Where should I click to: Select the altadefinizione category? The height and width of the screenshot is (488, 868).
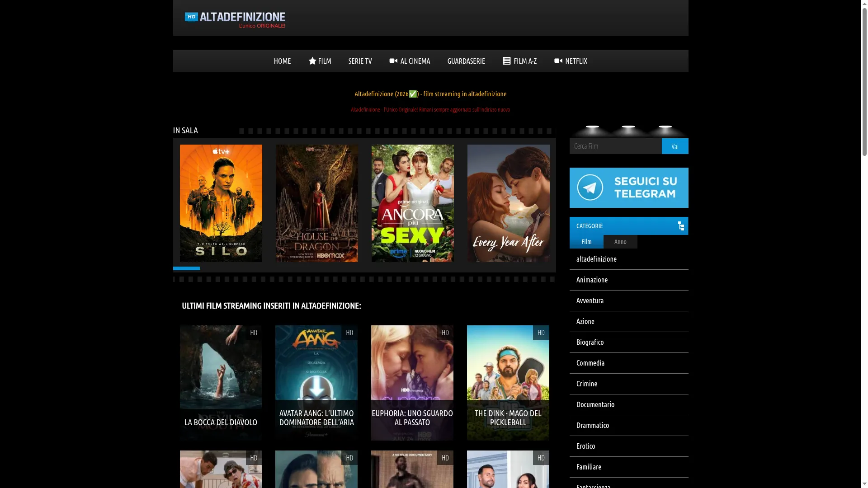point(629,259)
